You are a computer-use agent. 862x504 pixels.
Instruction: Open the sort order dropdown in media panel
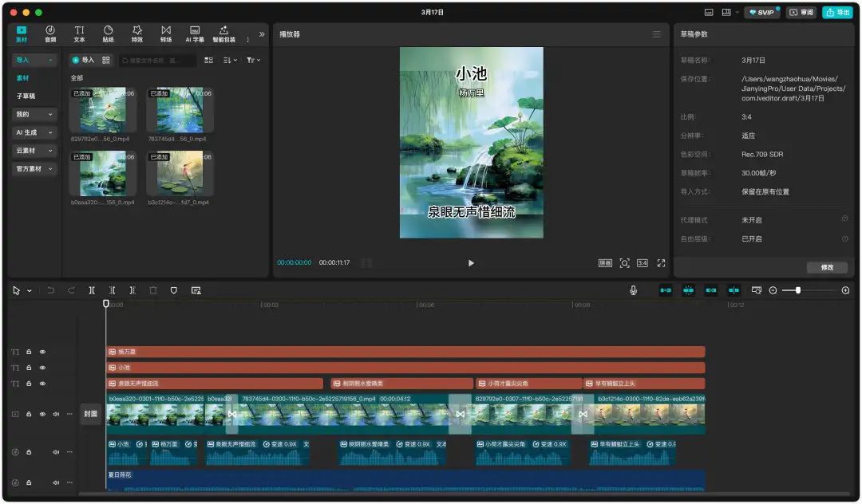click(230, 60)
